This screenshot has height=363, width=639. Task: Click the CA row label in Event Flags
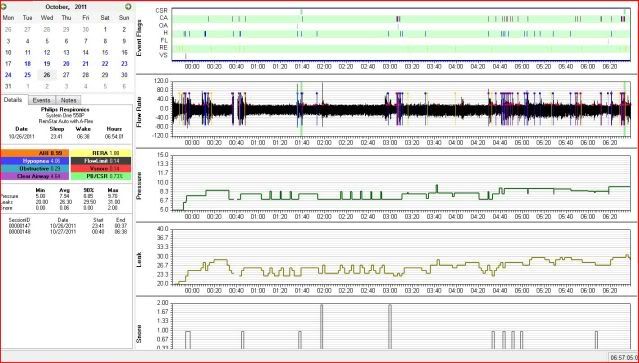click(164, 18)
